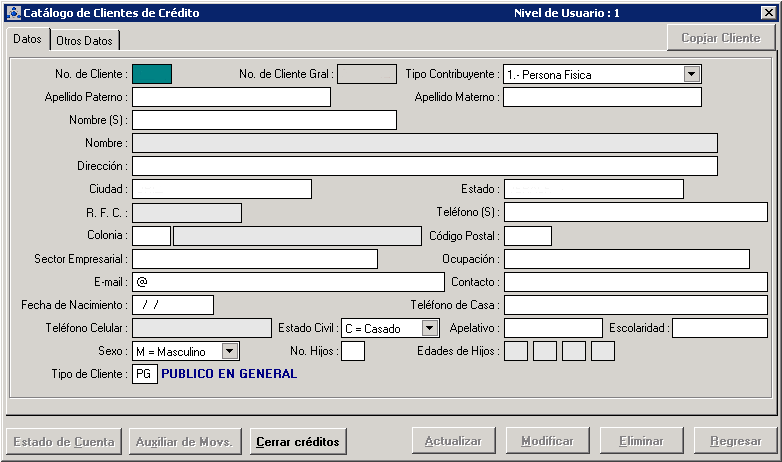This screenshot has width=782, height=462.
Task: Open the Sexo dropdown list
Action: 229,351
